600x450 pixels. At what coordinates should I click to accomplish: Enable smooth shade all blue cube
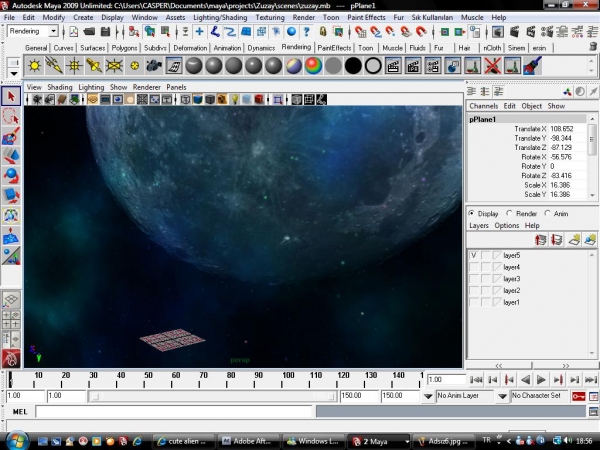(x=197, y=100)
